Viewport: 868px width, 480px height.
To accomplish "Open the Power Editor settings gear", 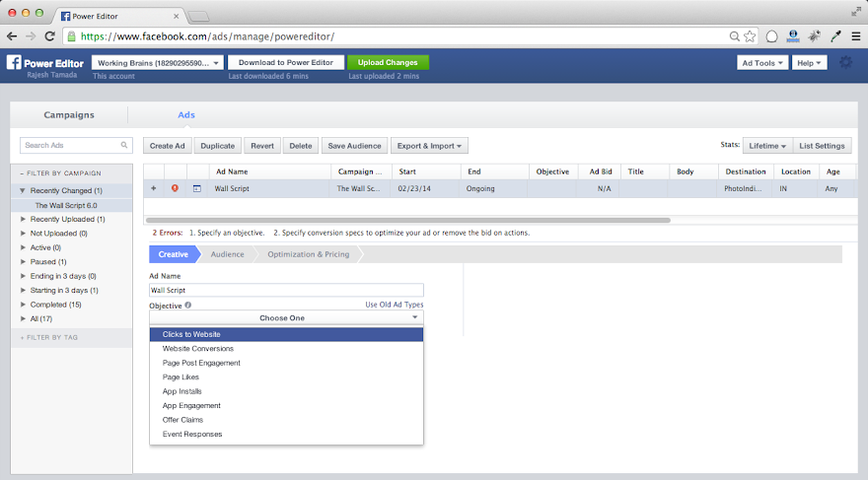I will (846, 62).
